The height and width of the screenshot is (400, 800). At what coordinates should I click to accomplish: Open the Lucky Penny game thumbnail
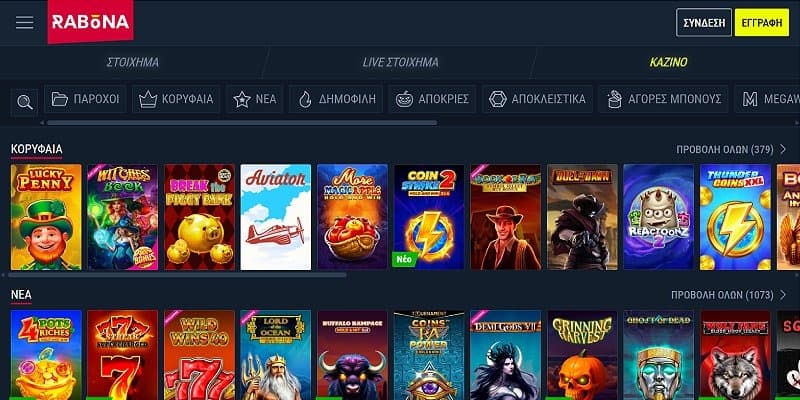46,217
